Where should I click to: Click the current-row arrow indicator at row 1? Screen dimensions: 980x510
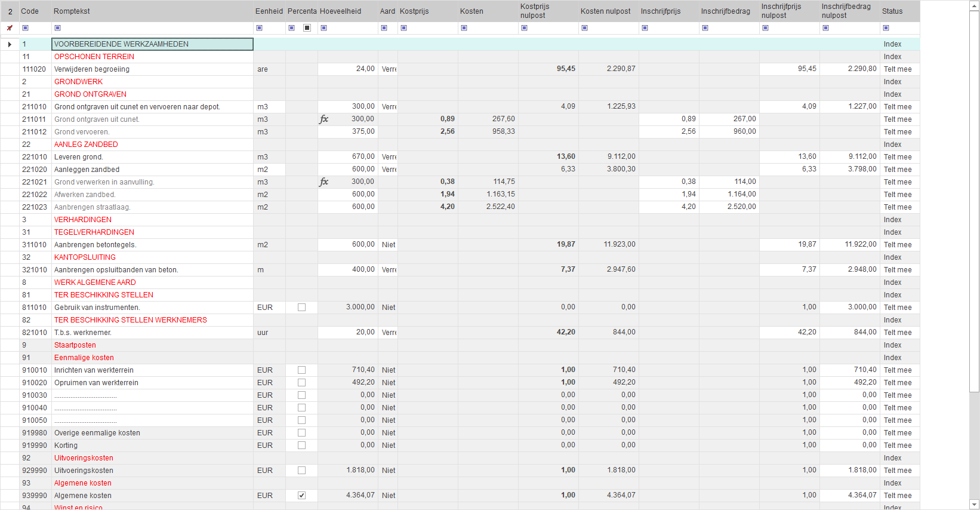tap(10, 44)
